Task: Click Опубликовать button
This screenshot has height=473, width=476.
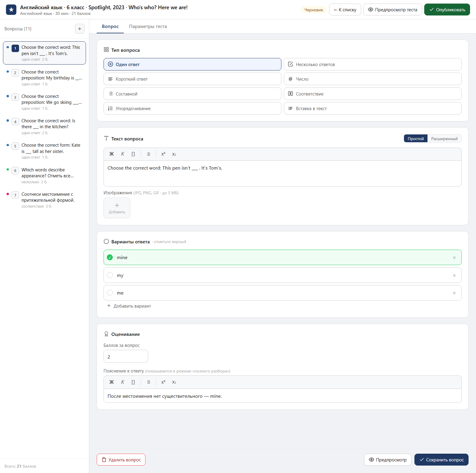Action: click(x=447, y=10)
